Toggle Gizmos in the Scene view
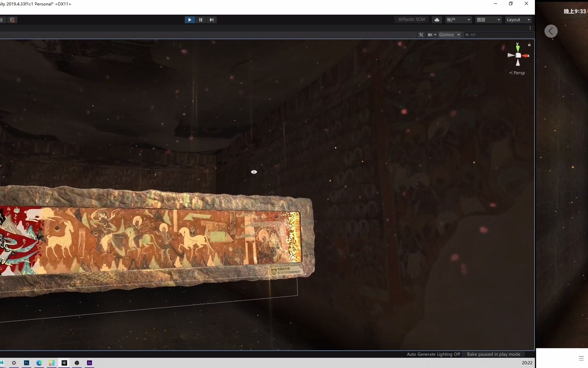The width and height of the screenshot is (588, 368). click(446, 35)
